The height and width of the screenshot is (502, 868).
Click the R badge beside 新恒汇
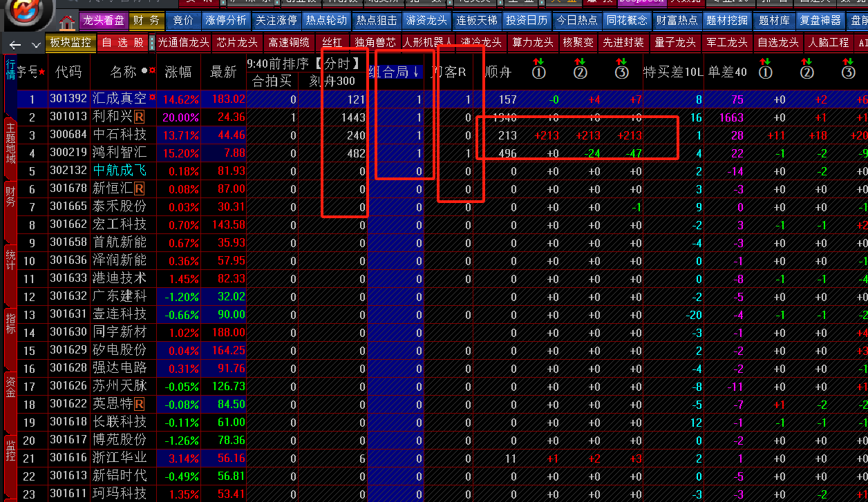140,189
